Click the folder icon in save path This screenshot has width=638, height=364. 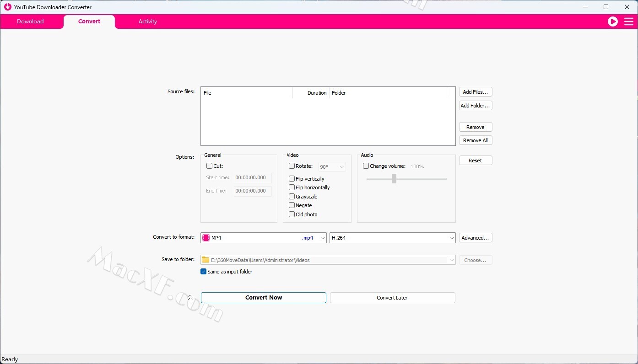pos(205,260)
